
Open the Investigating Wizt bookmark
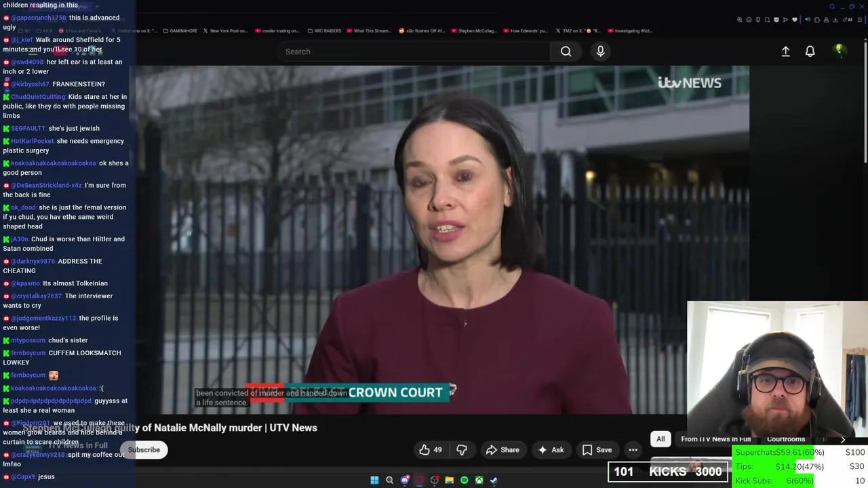(631, 30)
